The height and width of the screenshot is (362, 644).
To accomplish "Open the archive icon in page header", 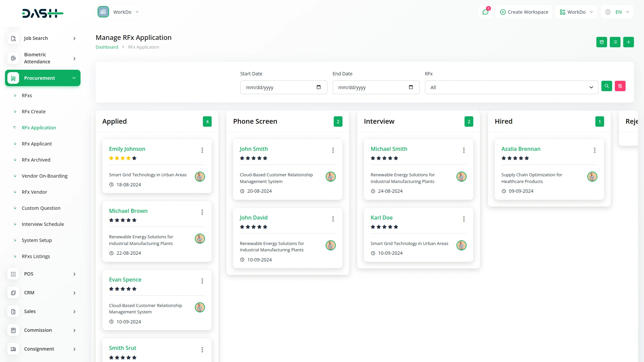I will coord(601,42).
